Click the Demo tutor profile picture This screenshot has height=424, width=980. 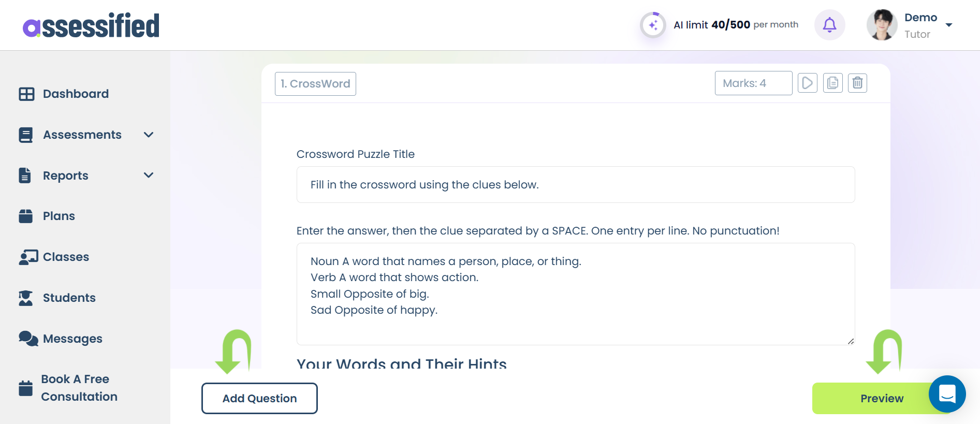point(882,25)
